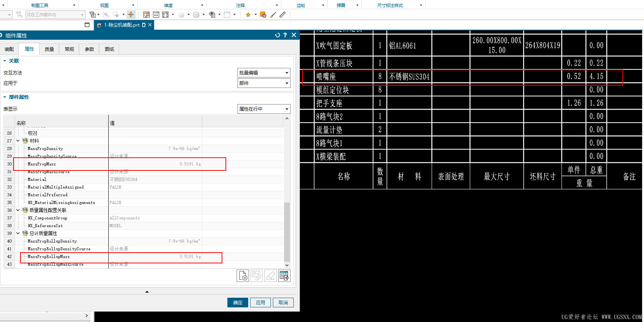Select the MassPropRollupMass attribute row

click(143, 256)
